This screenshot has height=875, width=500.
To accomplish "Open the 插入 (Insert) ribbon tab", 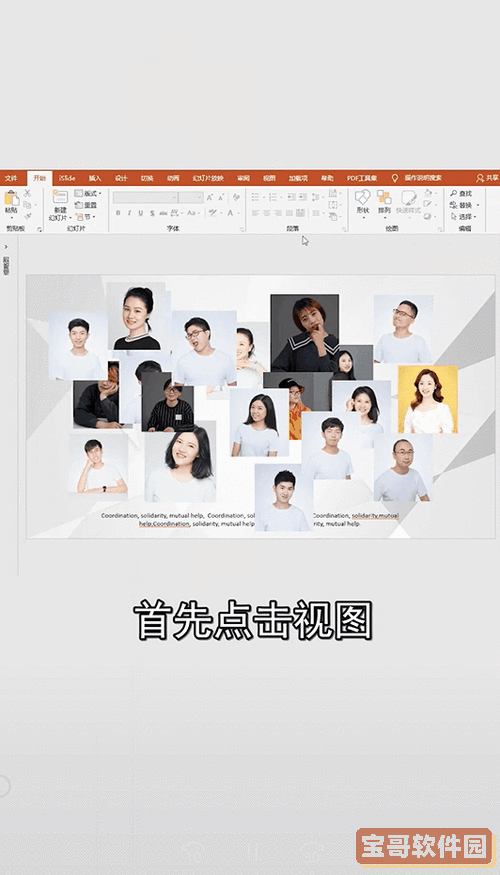I will coord(95,179).
